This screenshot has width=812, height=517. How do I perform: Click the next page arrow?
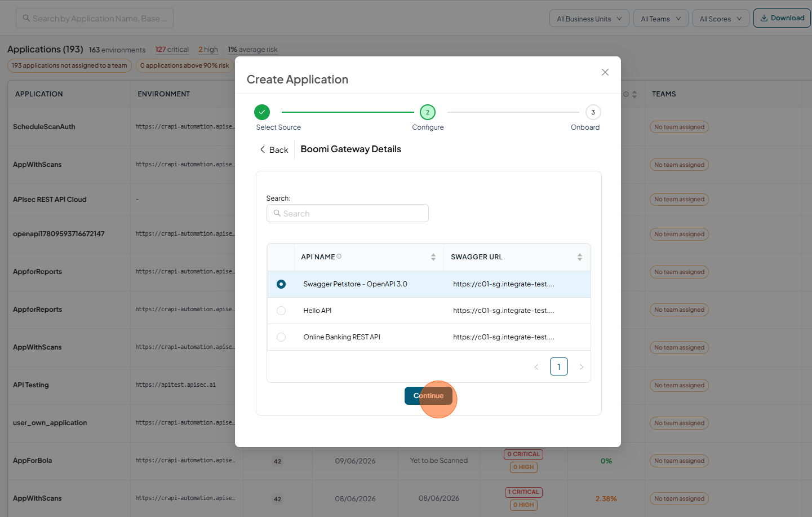[x=582, y=367]
